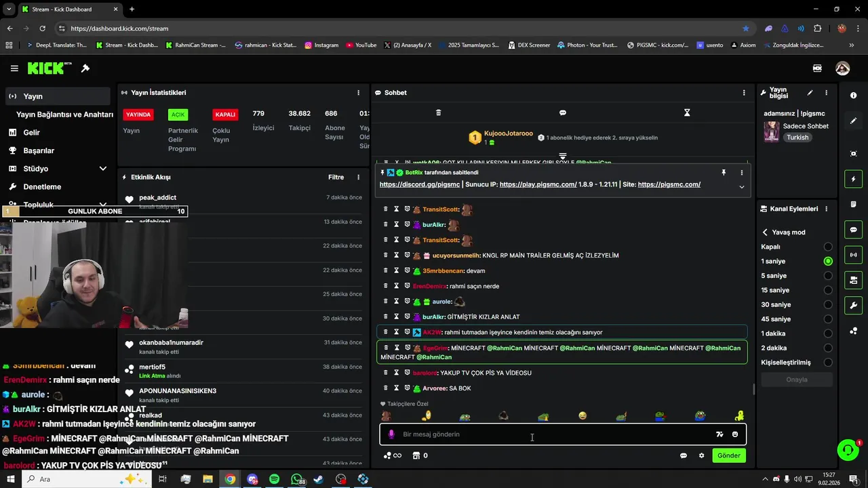Click the Sadece Sohbet category thumbnail

[772, 131]
